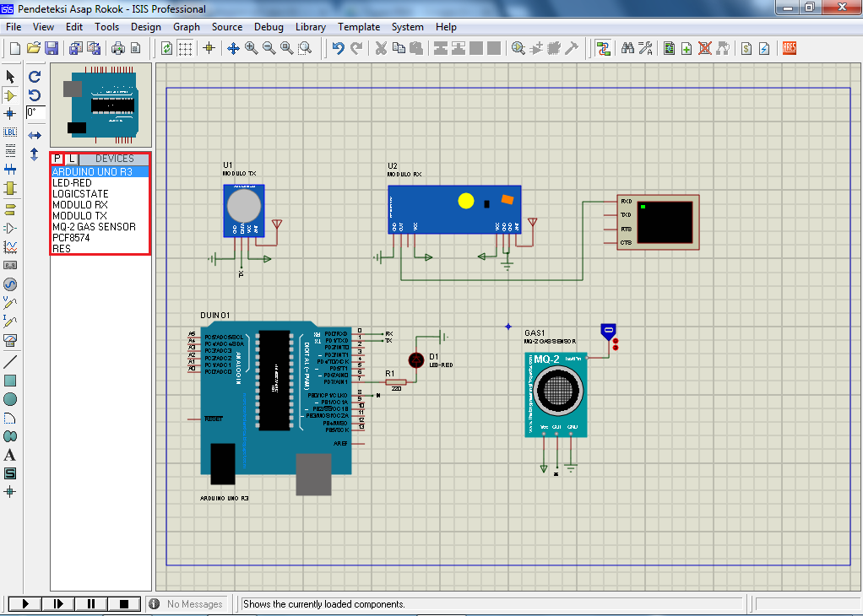Select wire label mode

click(x=10, y=132)
